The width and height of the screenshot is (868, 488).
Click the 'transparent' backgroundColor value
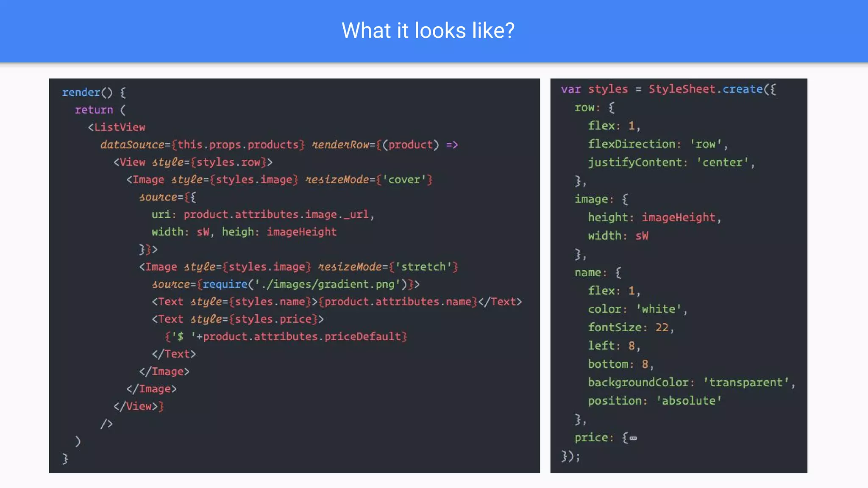746,383
